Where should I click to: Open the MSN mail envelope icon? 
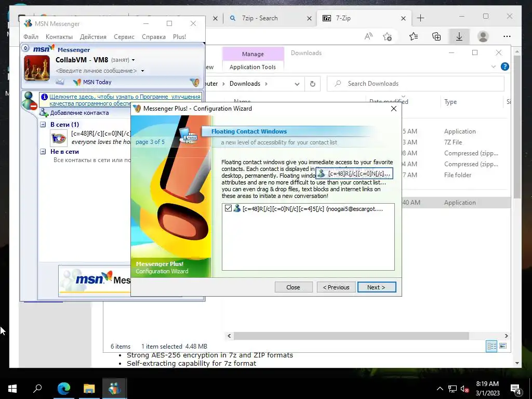coord(60,82)
